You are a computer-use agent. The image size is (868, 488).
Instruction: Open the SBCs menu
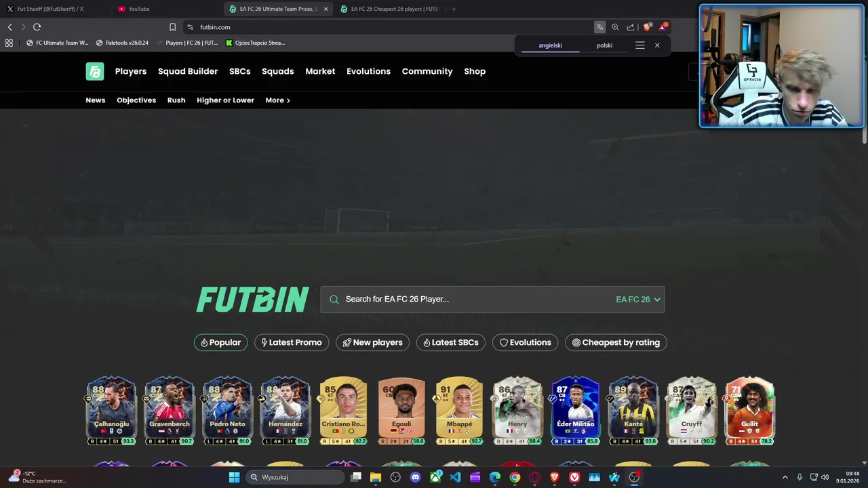240,71
